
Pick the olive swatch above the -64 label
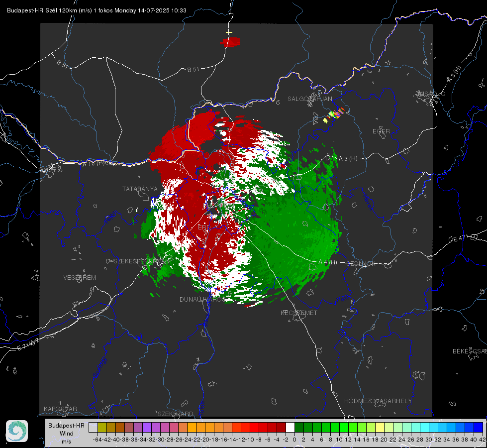click(102, 428)
